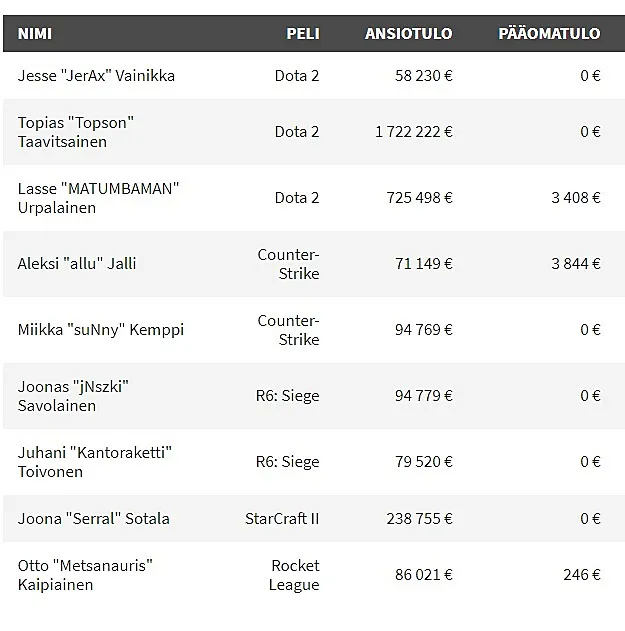Click the StarCraft II game cell
This screenshot has width=625, height=631.
(282, 519)
